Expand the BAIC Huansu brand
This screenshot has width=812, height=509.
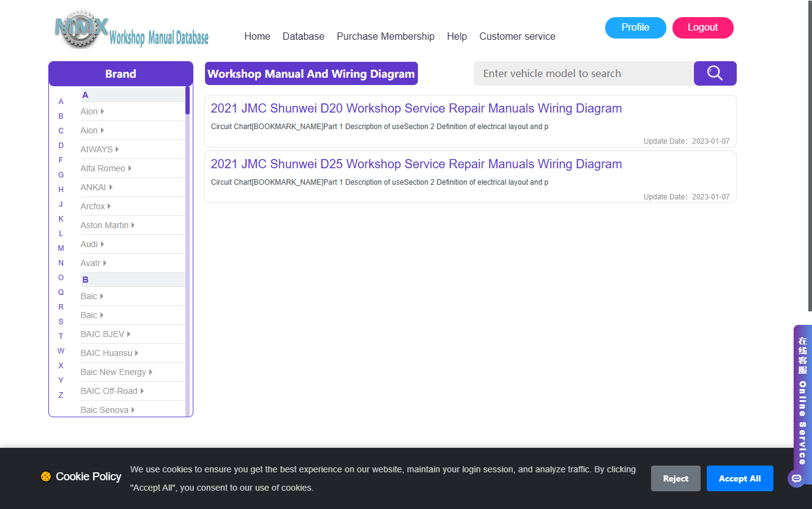pyautogui.click(x=110, y=353)
